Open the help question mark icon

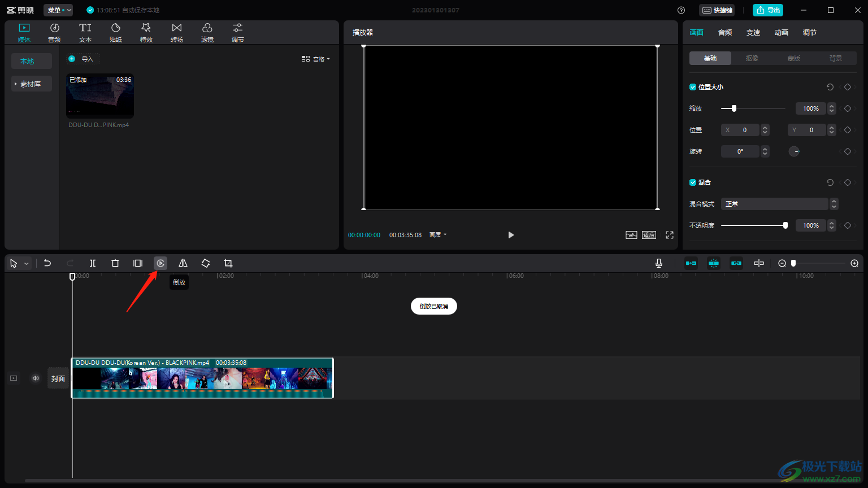click(681, 10)
